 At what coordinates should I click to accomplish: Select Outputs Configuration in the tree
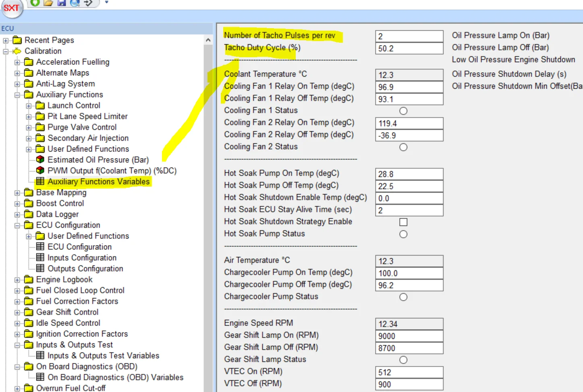85,269
